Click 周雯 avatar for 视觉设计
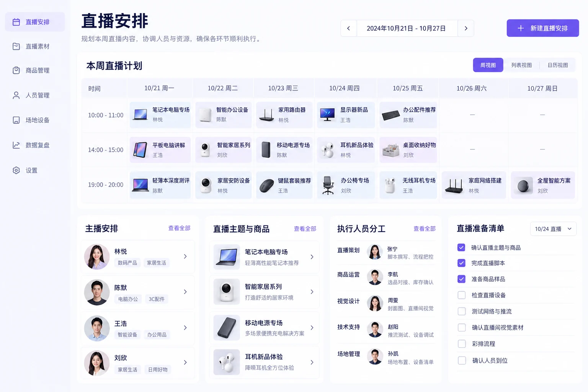 coord(375,303)
